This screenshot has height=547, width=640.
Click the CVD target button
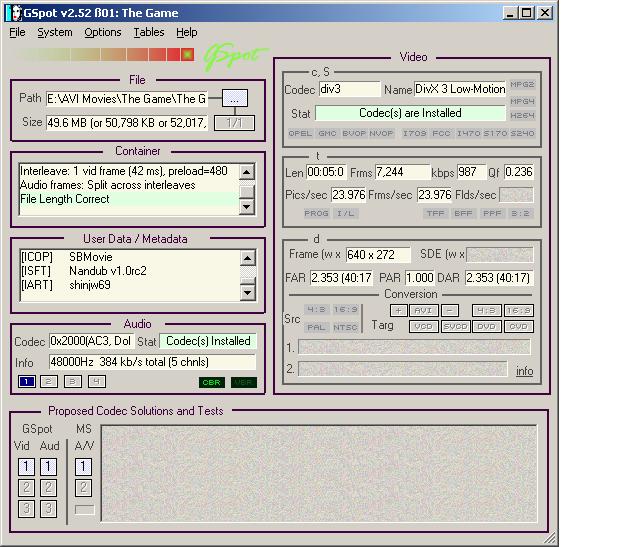[518, 327]
